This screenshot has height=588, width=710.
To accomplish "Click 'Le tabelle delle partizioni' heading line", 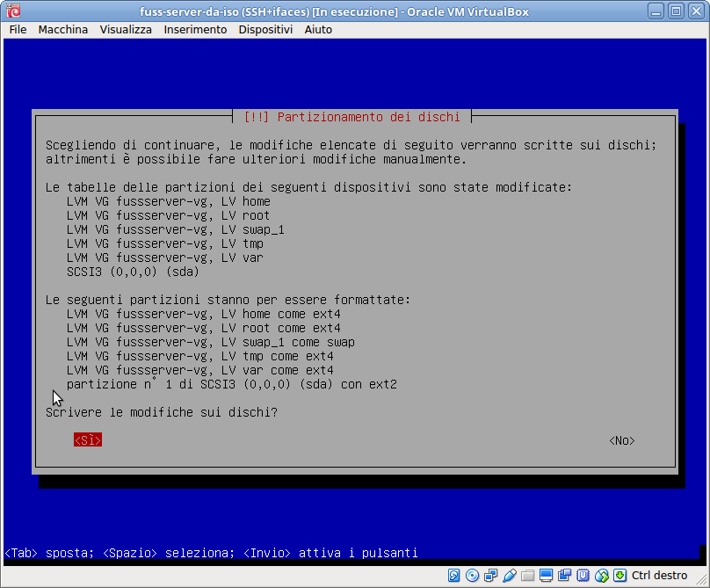I will (308, 187).
